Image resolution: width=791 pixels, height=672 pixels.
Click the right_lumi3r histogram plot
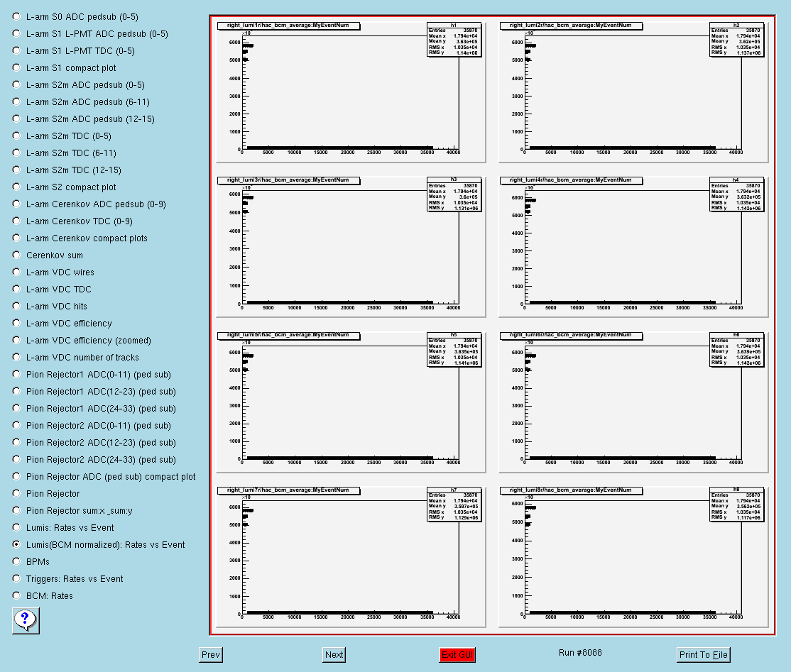tap(351, 246)
